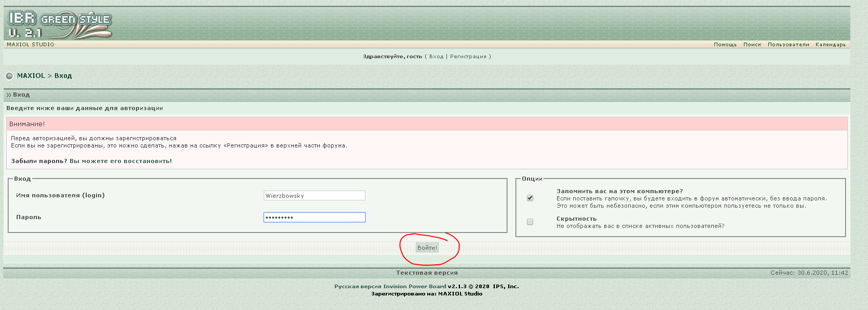Image resolution: width=868 pixels, height=310 pixels.
Task: Switch to Текстовая версия
Action: [x=427, y=273]
